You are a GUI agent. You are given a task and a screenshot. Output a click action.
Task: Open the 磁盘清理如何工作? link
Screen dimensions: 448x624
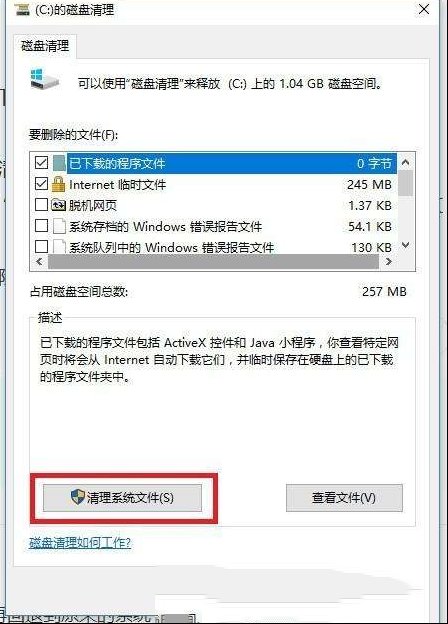pos(80,543)
